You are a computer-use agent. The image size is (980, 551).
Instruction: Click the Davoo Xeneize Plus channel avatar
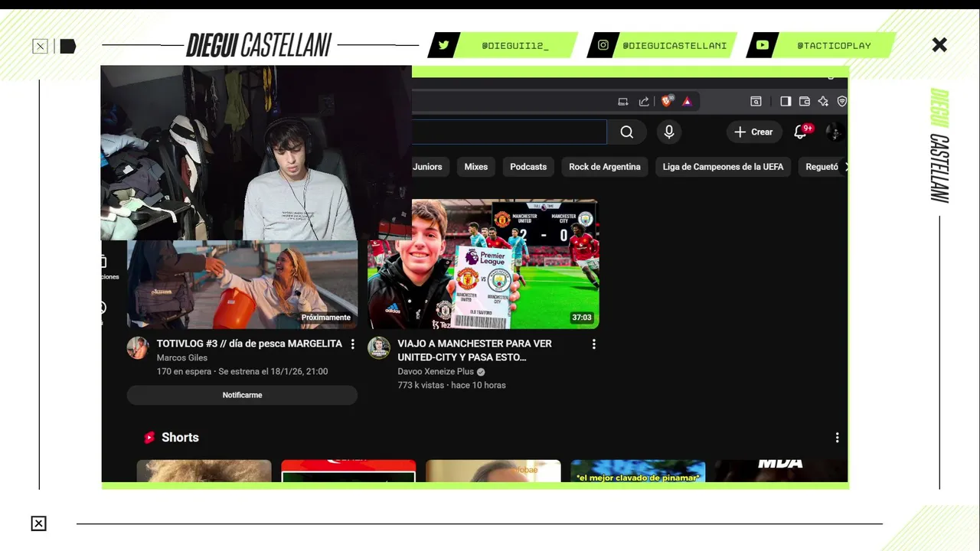tap(379, 347)
